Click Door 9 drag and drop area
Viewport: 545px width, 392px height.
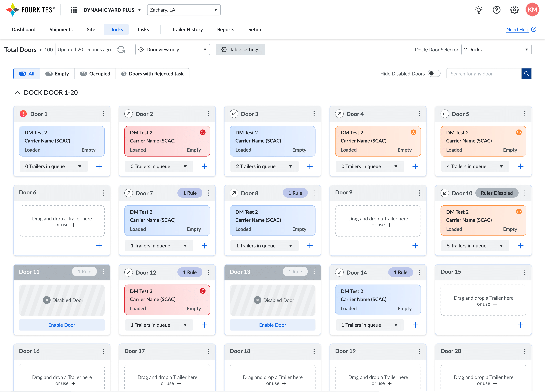[378, 221]
